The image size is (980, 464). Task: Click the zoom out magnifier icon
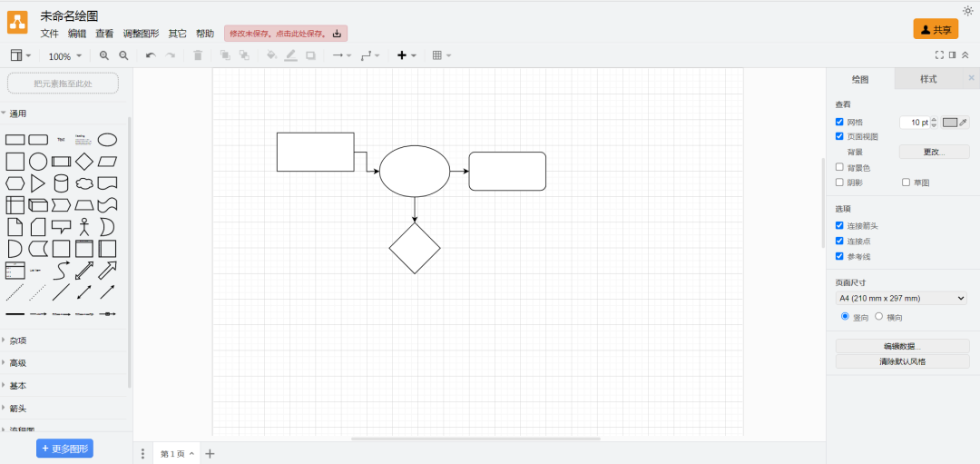click(x=124, y=55)
